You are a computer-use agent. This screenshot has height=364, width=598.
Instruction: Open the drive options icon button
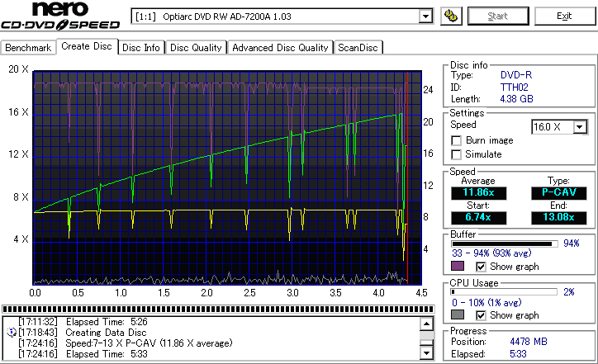pyautogui.click(x=451, y=16)
